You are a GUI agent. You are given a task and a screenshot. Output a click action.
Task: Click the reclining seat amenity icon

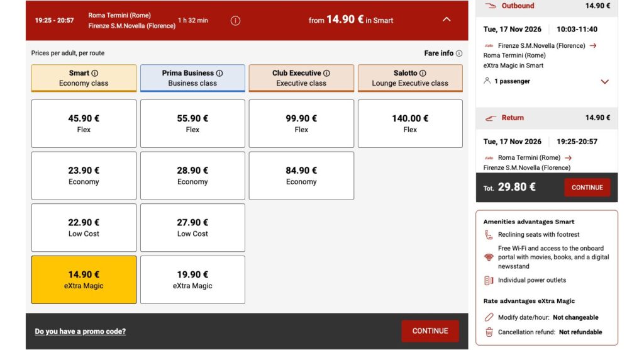click(488, 235)
